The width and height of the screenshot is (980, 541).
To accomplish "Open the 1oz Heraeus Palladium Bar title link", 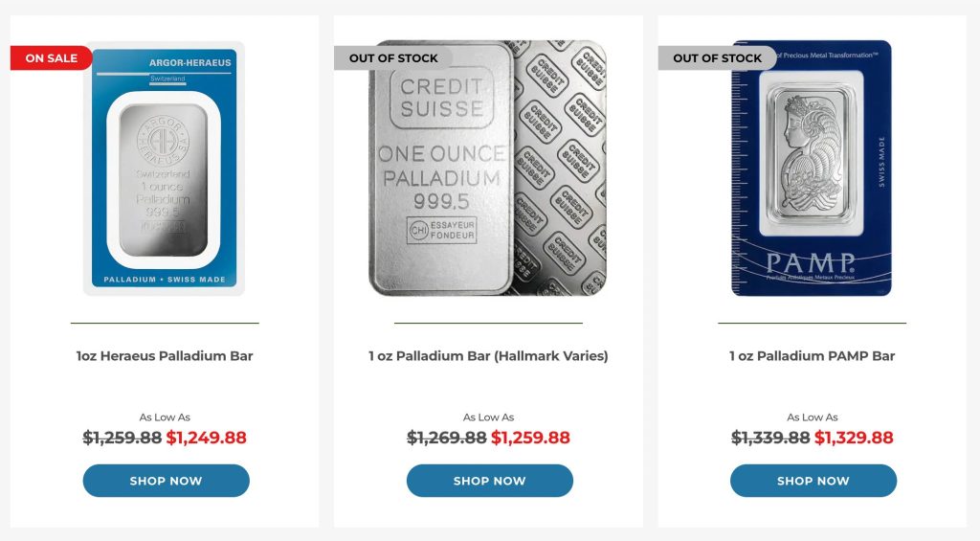I will [165, 356].
